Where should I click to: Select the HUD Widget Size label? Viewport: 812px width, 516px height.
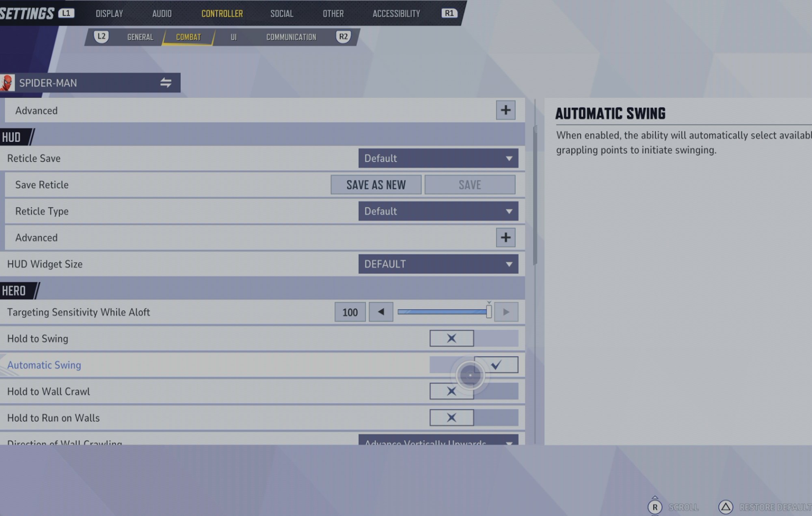point(45,264)
